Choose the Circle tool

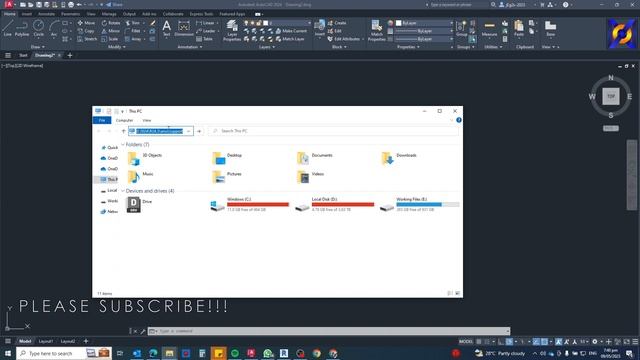(38, 29)
